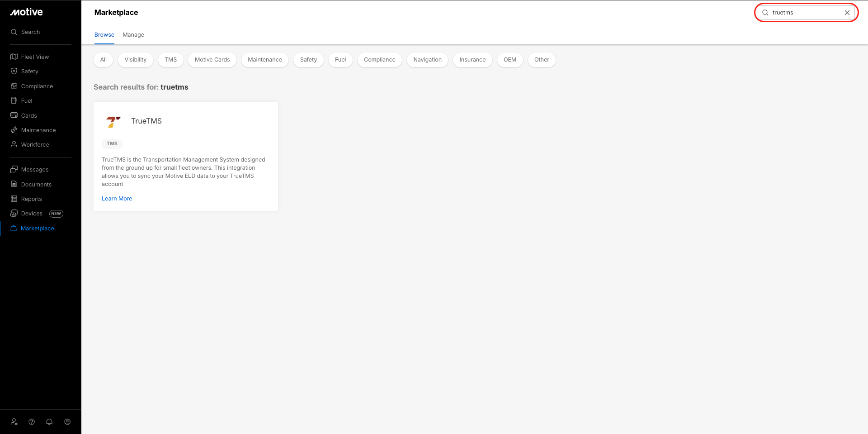Switch to the Manage tab
Image resolution: width=868 pixels, height=434 pixels.
click(x=133, y=35)
